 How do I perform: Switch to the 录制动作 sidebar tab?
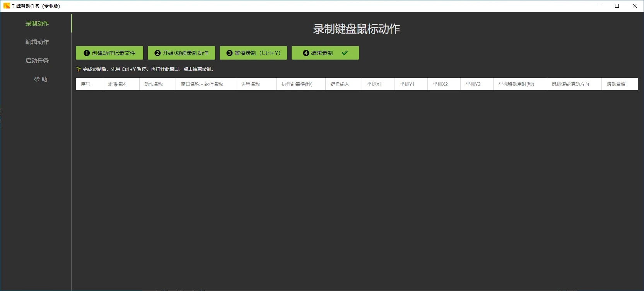[x=37, y=24]
